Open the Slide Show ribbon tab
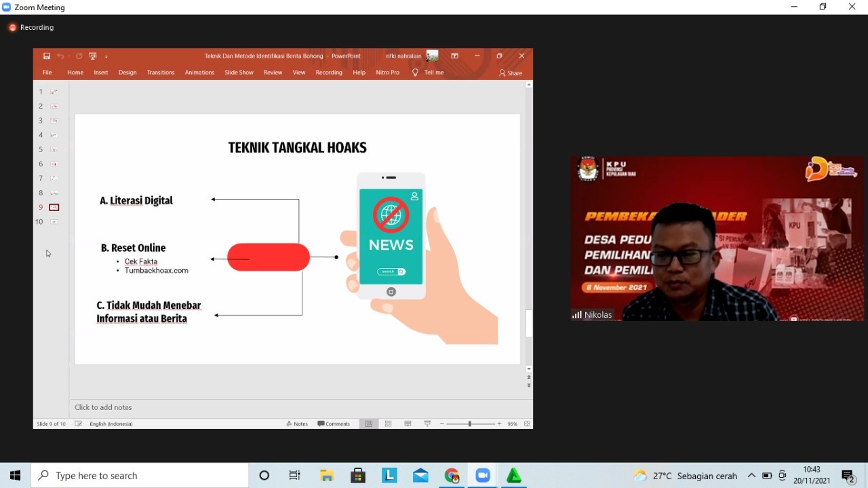 (239, 73)
